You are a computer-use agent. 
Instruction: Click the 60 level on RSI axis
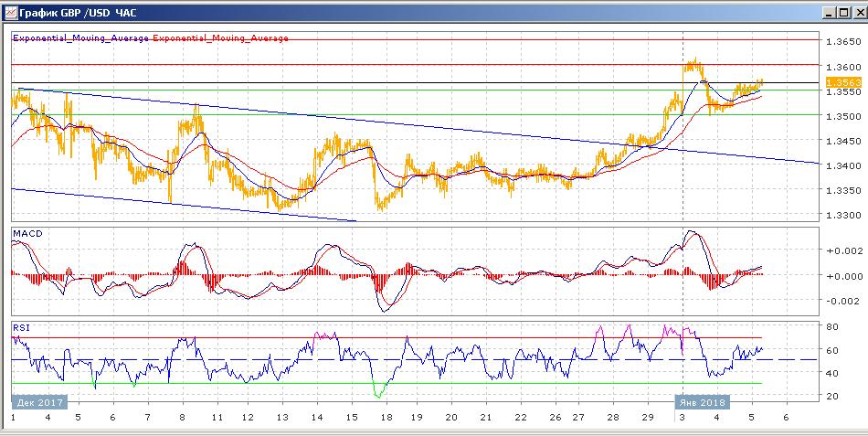(x=832, y=350)
